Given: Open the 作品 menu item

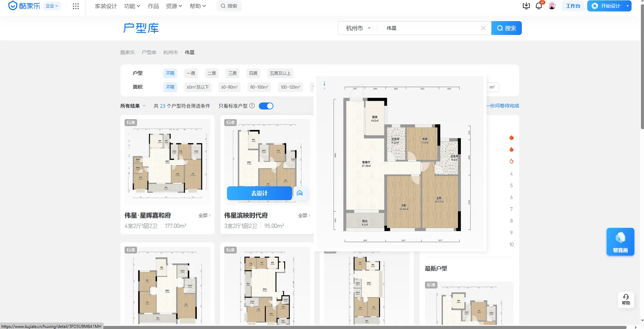Looking at the screenshot, I should click(153, 6).
